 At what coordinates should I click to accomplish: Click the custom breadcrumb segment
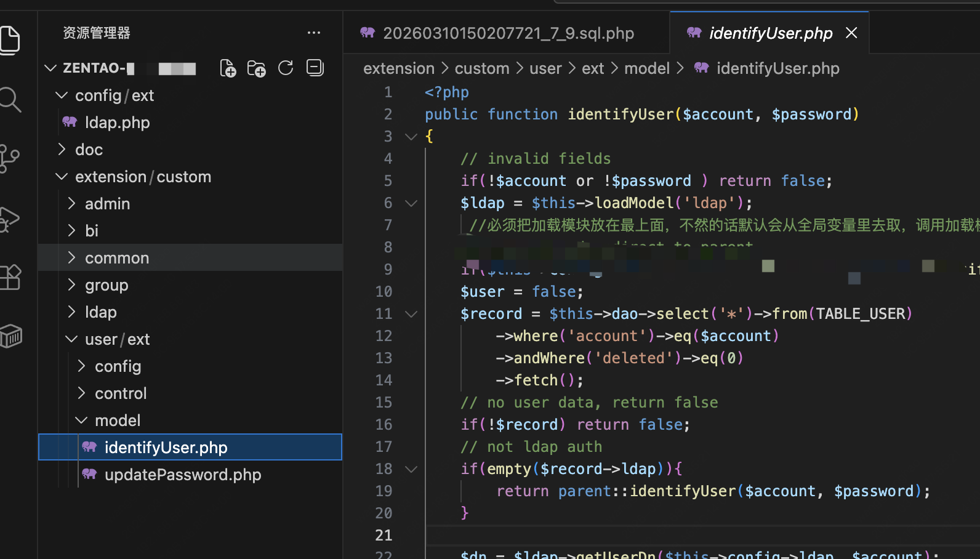pyautogui.click(x=481, y=68)
